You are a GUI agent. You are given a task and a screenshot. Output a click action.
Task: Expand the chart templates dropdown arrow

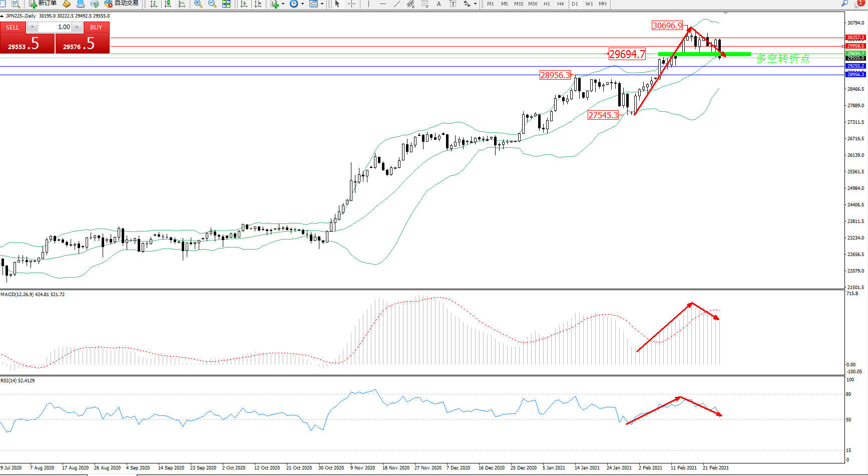tap(322, 4)
